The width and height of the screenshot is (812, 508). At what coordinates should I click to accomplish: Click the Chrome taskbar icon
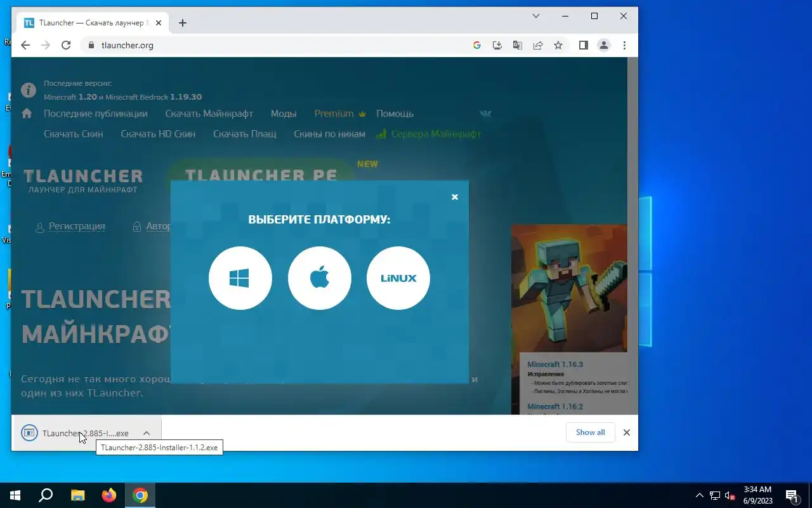[140, 495]
